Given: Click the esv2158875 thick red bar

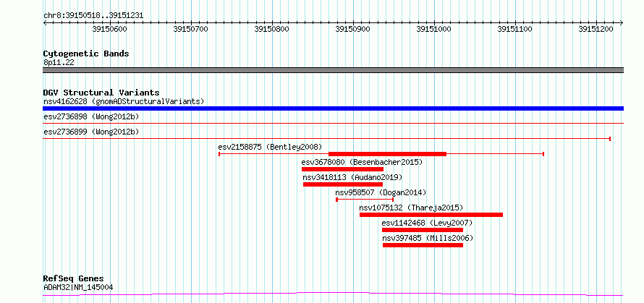Looking at the screenshot, I should 387,154.
